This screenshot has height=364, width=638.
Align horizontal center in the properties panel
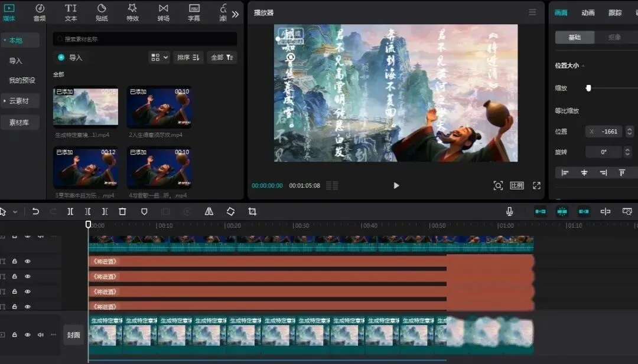pyautogui.click(x=584, y=173)
